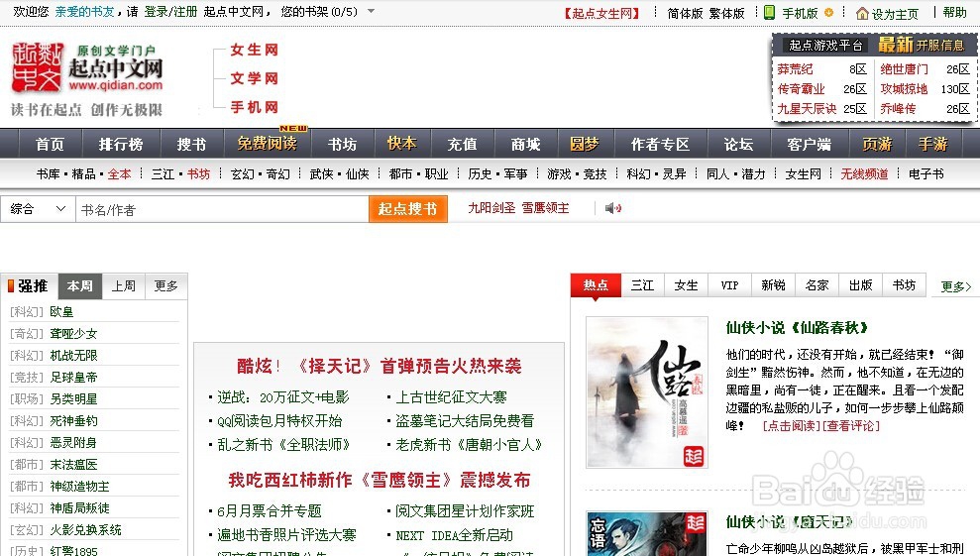Click the house icon for set homepage
The image size is (980, 556).
(x=862, y=13)
